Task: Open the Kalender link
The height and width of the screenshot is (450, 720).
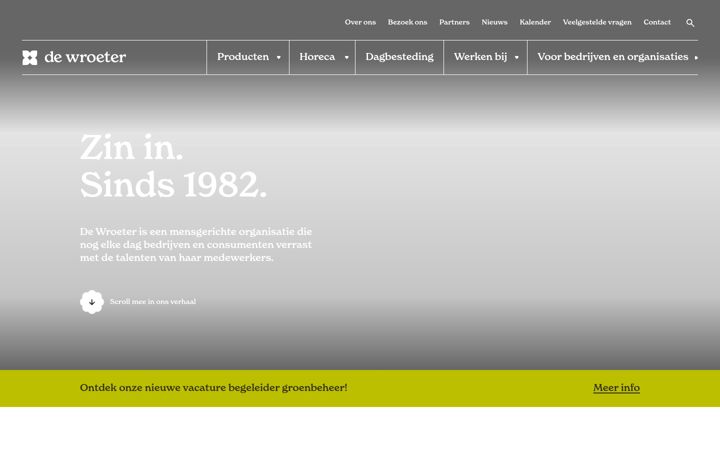Action: click(535, 22)
